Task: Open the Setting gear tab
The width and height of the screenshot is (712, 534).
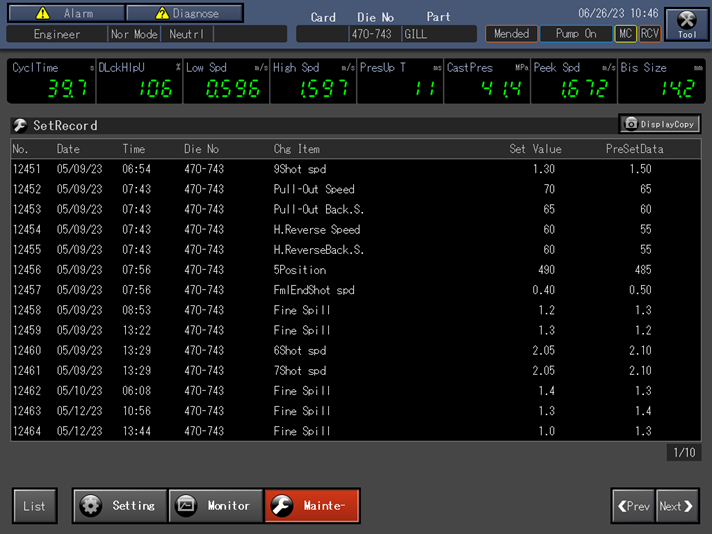Action: click(119, 506)
